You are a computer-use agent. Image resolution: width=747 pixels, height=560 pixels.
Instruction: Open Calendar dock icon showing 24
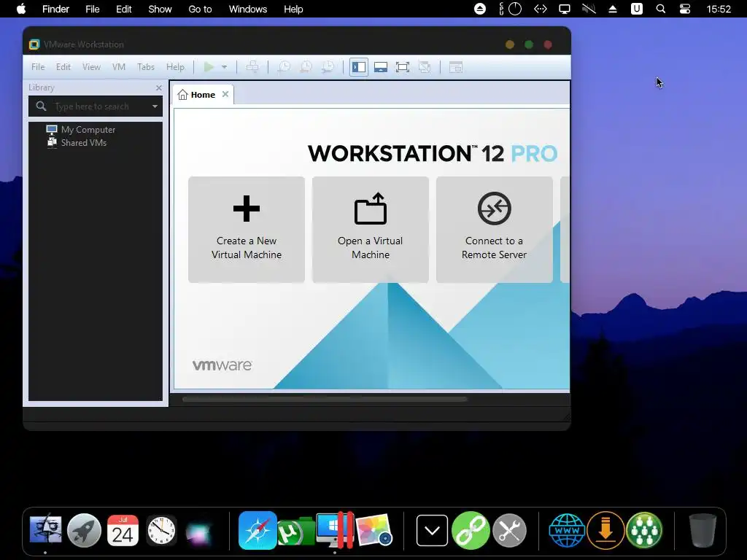123,530
